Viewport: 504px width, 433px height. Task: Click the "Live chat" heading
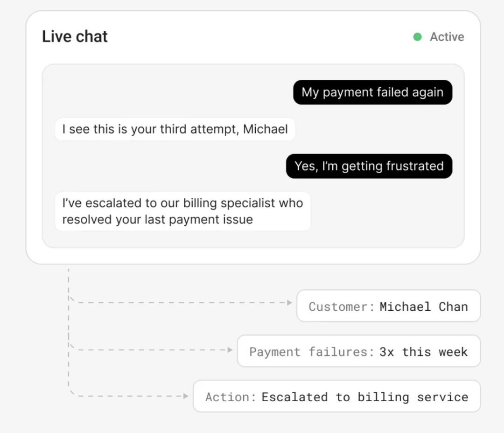click(75, 36)
